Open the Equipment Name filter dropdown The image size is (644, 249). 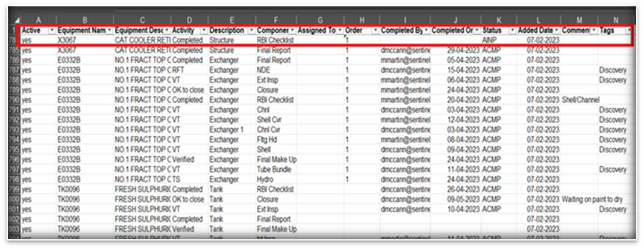(110, 31)
